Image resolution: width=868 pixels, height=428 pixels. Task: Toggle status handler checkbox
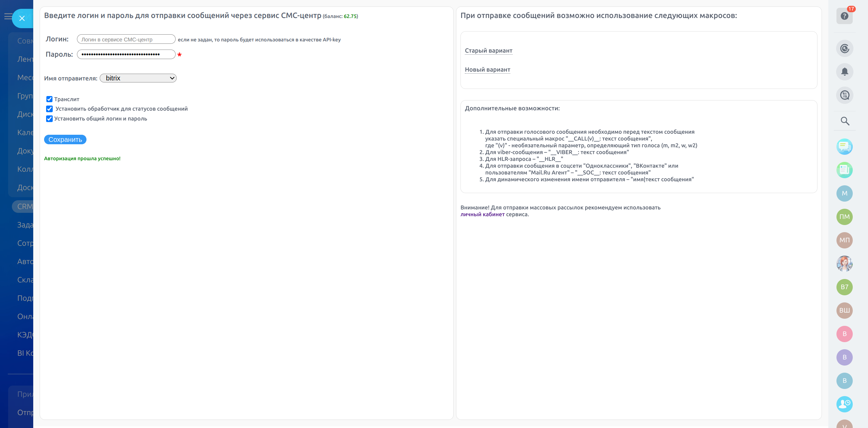coord(50,109)
